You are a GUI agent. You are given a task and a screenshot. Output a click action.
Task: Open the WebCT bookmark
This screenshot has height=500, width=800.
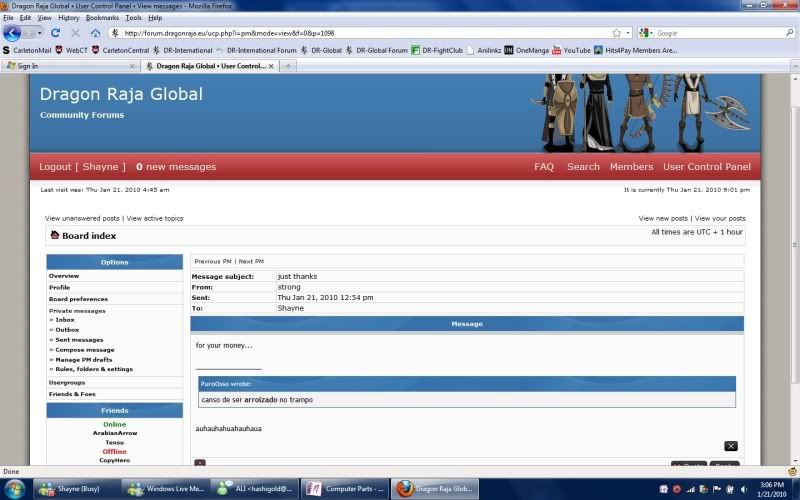tap(71, 50)
